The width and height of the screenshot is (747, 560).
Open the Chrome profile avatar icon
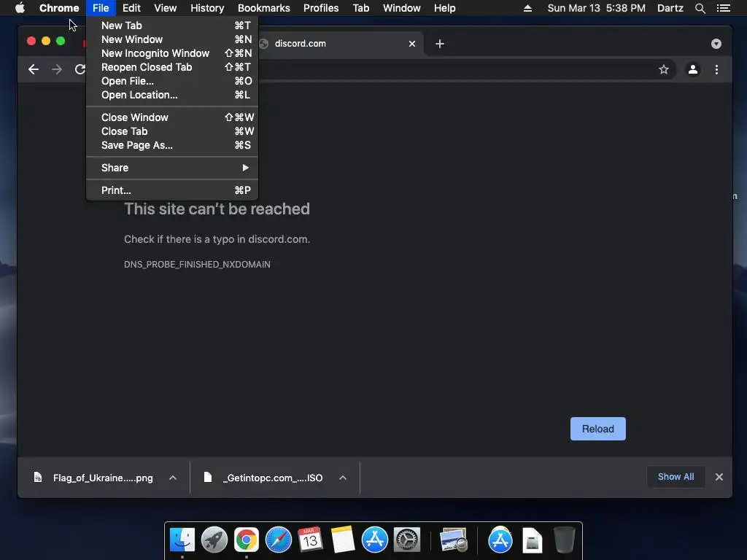(x=693, y=69)
